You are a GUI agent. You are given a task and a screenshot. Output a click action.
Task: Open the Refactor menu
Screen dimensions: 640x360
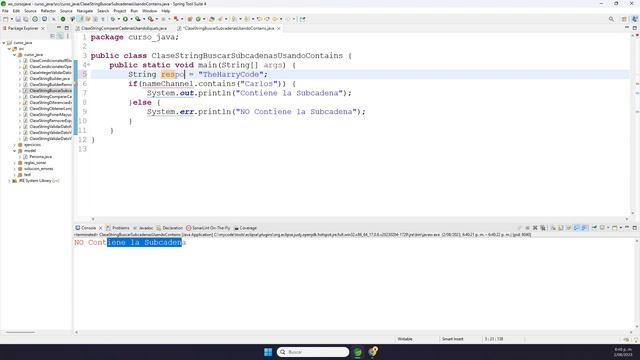pyautogui.click(x=48, y=11)
